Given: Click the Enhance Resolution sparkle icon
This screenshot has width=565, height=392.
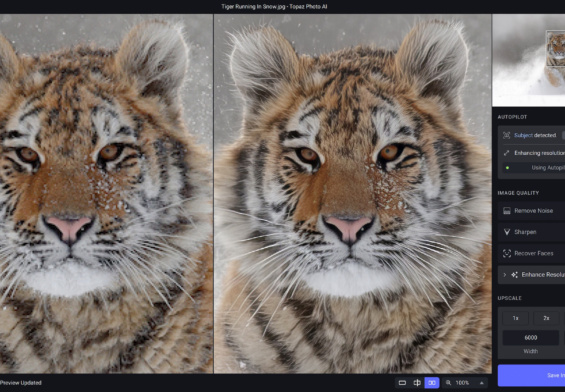Looking at the screenshot, I should click(515, 275).
